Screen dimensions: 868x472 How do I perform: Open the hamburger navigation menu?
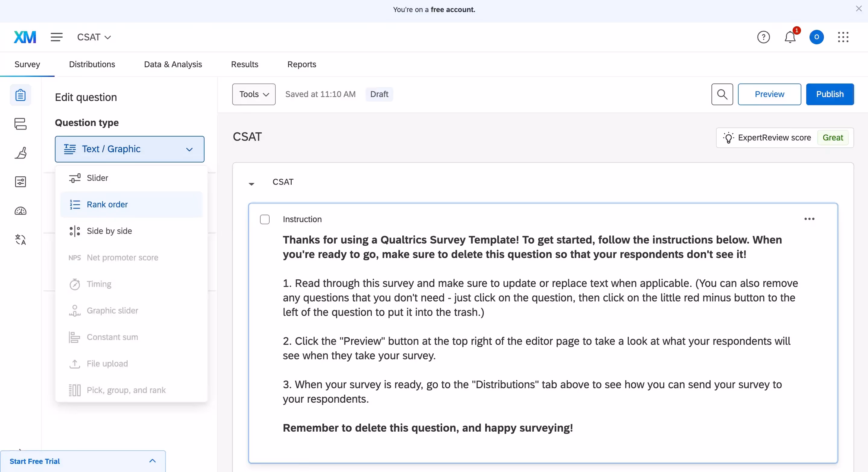(x=57, y=37)
